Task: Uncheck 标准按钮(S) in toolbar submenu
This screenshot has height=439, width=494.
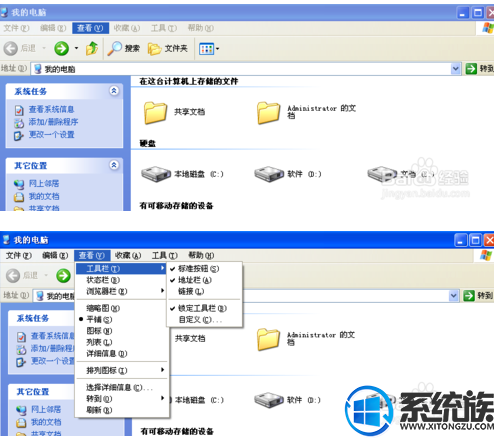Action: [x=204, y=269]
